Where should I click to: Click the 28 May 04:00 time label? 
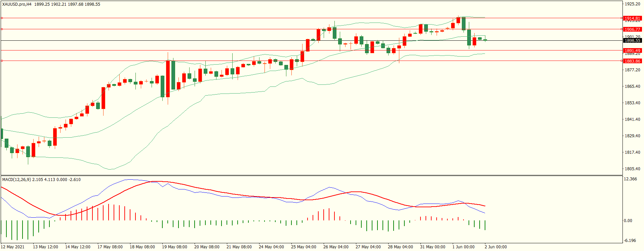tap(400, 247)
